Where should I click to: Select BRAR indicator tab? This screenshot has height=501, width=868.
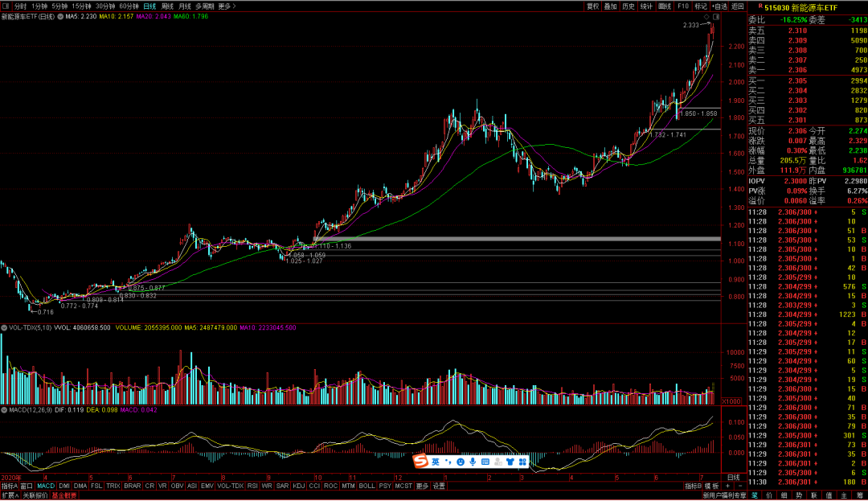coord(133,486)
